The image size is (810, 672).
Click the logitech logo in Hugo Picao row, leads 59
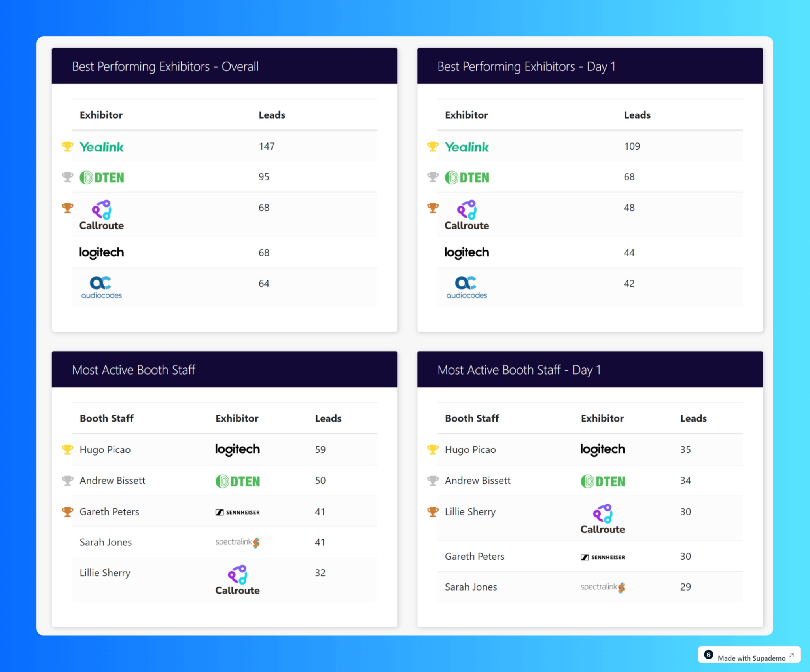237,450
